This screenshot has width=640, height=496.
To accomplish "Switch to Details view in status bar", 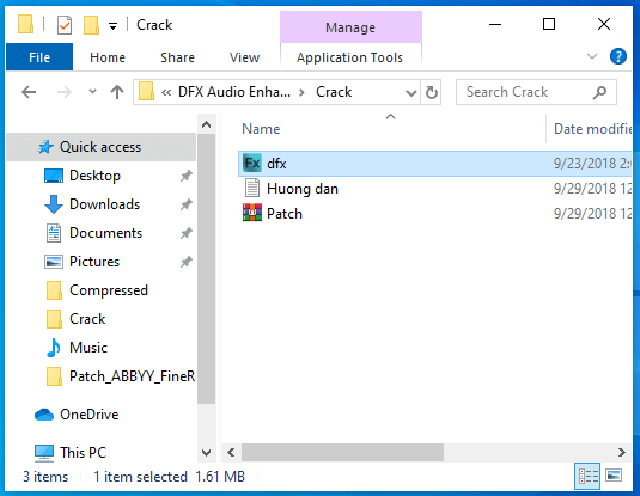I will point(587,476).
